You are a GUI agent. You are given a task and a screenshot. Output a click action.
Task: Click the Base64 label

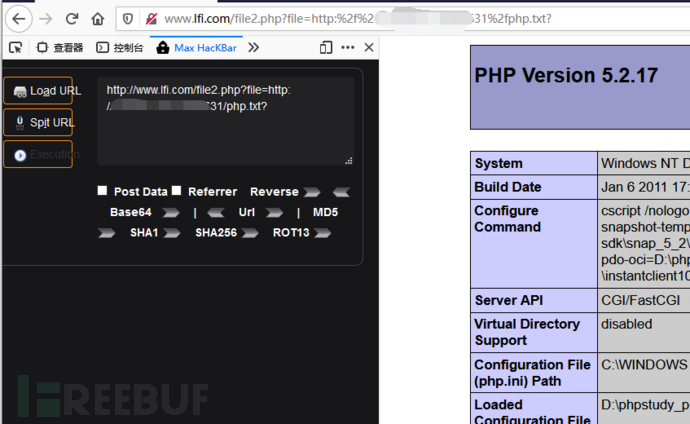[x=131, y=212]
